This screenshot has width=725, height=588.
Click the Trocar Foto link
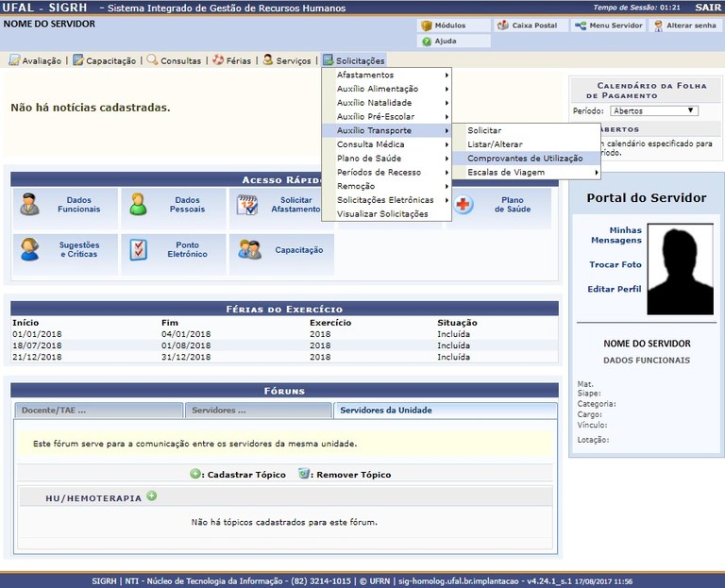click(x=615, y=265)
